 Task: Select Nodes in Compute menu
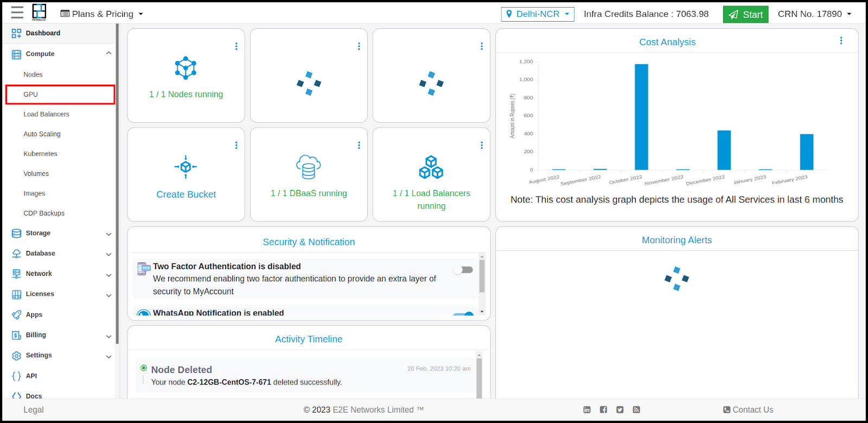click(x=33, y=74)
